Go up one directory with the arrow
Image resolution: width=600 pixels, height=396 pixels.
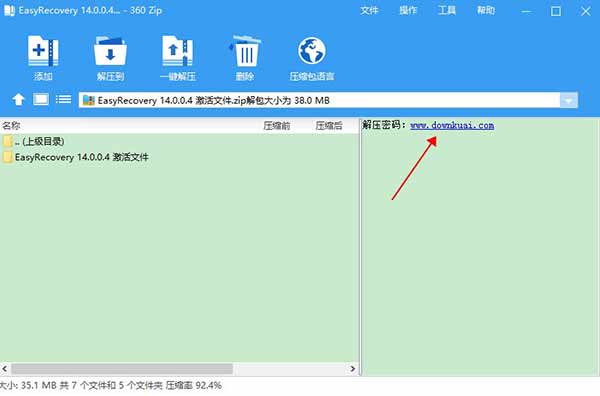point(18,100)
